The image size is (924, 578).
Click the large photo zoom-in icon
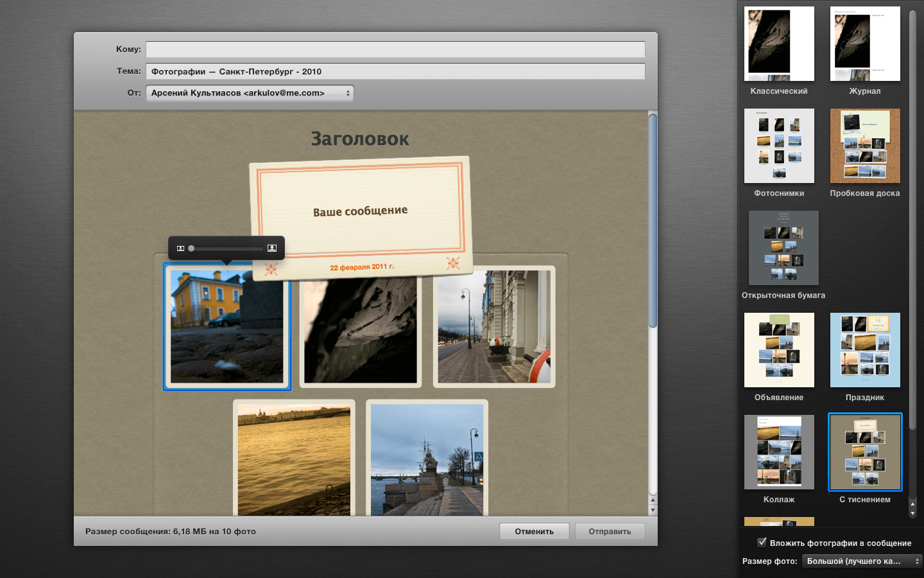(272, 248)
